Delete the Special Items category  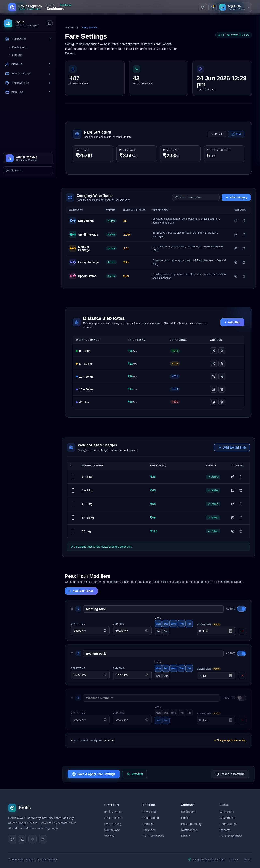coord(244,276)
